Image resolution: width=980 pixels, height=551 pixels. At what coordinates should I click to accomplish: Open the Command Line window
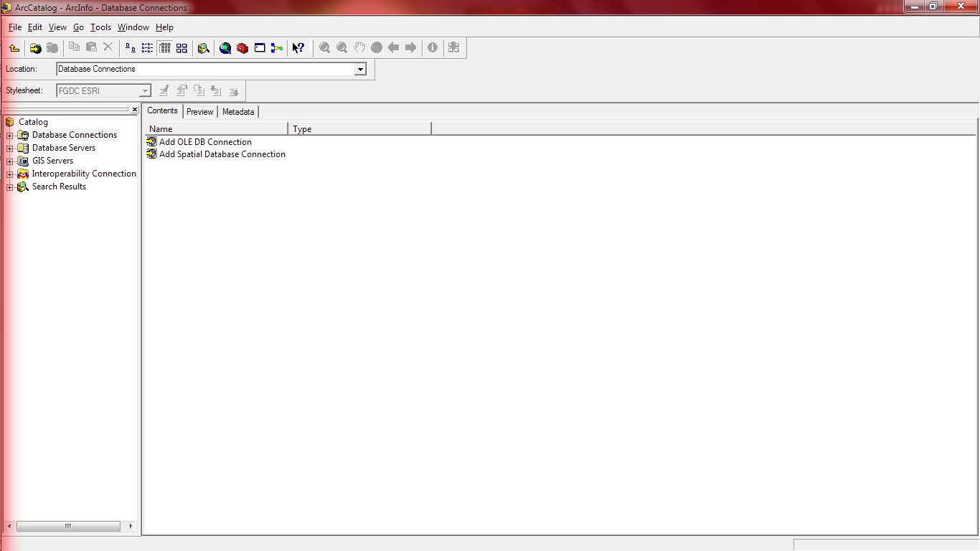[260, 47]
